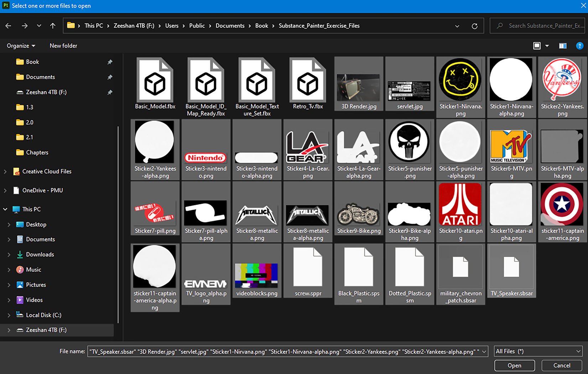588x374 pixels.
Task: Select military_chevron_patch.sbsar file
Action: tap(460, 274)
